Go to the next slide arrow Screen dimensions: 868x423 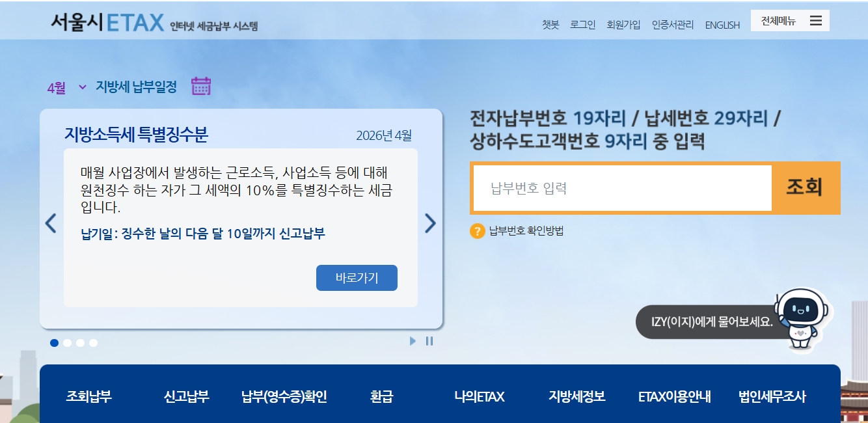tap(430, 224)
